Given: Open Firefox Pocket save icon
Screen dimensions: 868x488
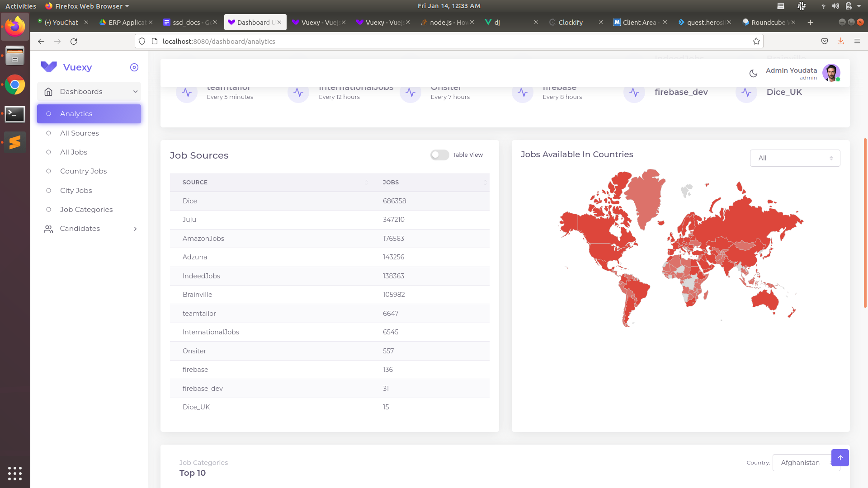Looking at the screenshot, I should [825, 41].
